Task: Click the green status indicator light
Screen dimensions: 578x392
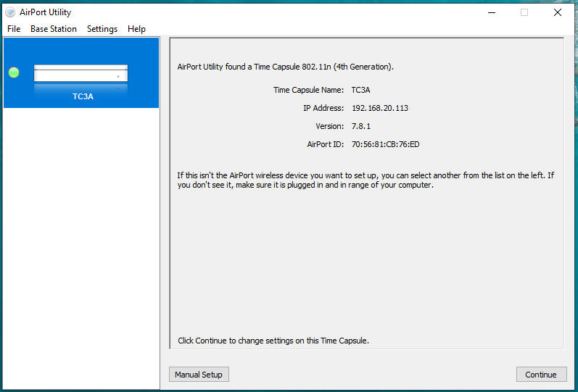Action: click(x=14, y=72)
